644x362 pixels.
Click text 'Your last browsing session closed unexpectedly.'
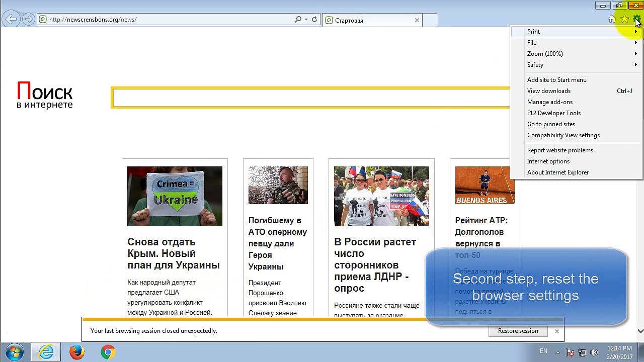pos(154,331)
